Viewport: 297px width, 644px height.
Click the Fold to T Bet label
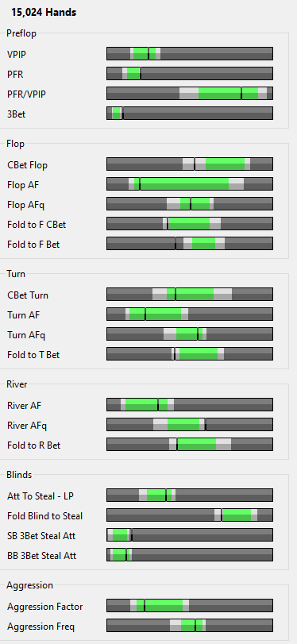[x=33, y=355]
